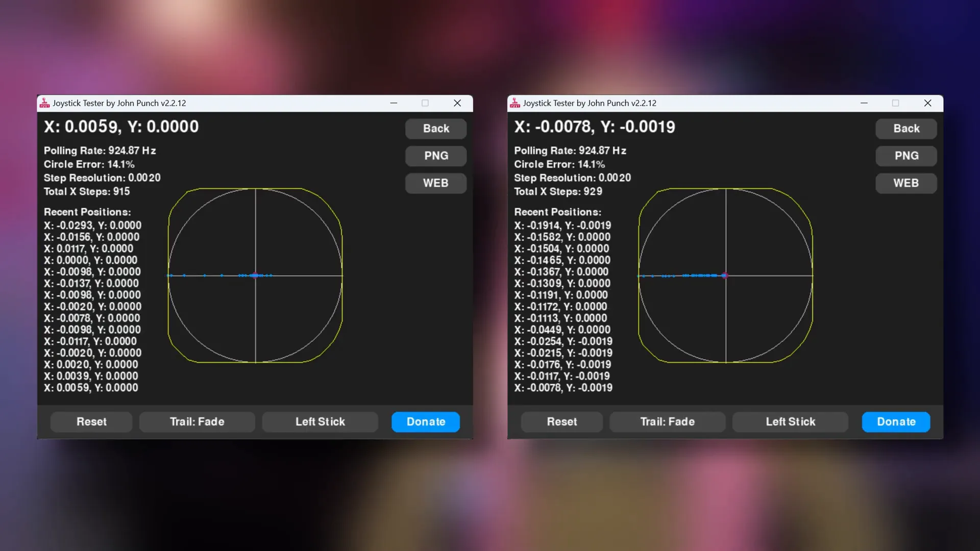Toggle Trail: Fade in the left window

197,422
